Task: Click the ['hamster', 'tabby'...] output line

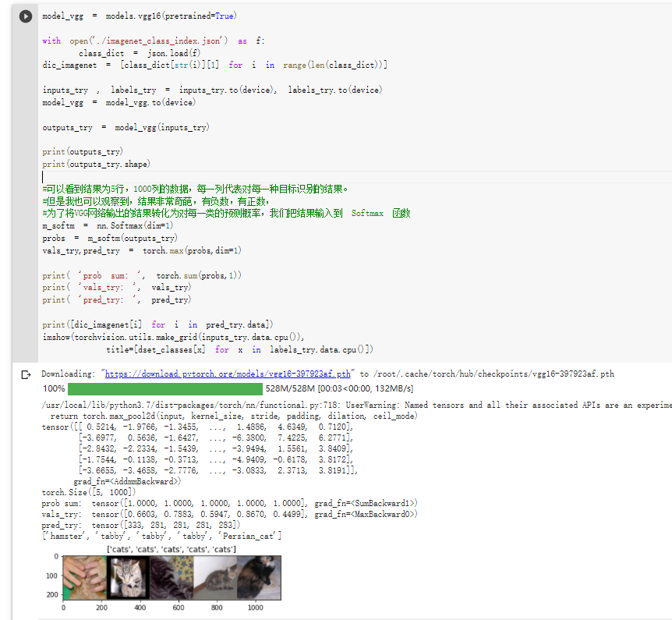Action: (161, 536)
